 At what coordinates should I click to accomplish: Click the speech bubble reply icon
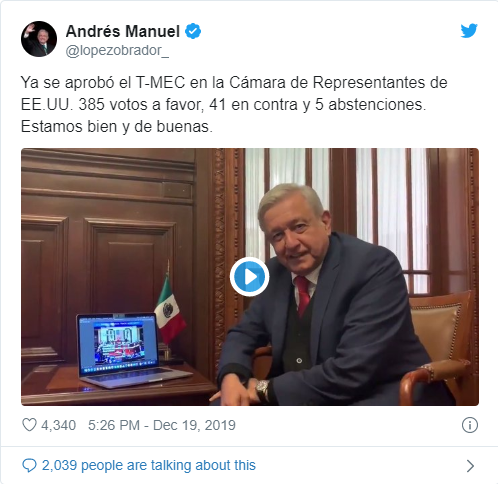click(x=29, y=465)
